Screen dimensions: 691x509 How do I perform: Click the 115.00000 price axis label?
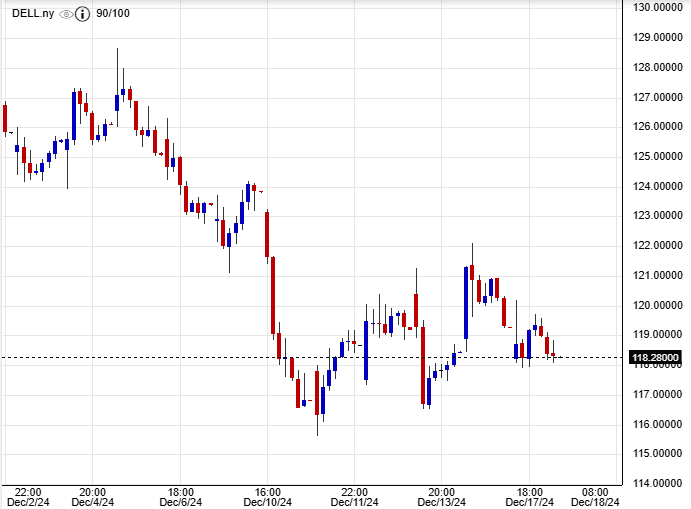(658, 453)
